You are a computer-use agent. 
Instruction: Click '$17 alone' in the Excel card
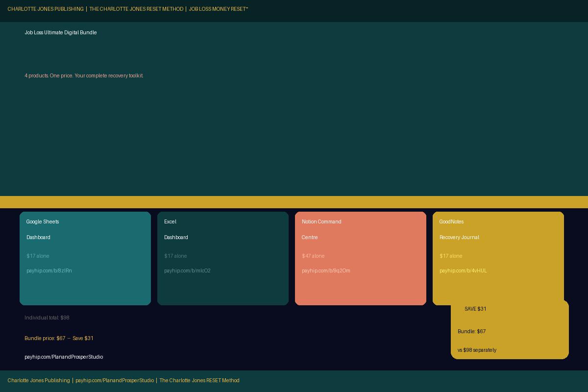[x=175, y=256]
